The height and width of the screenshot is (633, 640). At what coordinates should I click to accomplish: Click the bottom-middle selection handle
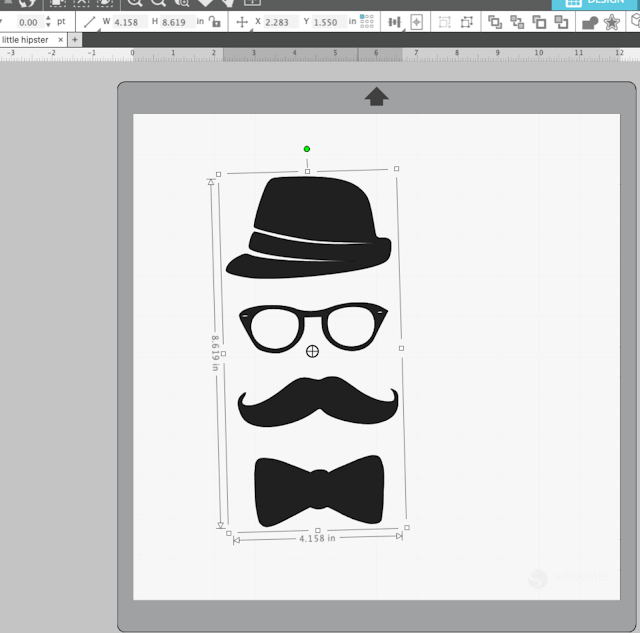click(318, 530)
